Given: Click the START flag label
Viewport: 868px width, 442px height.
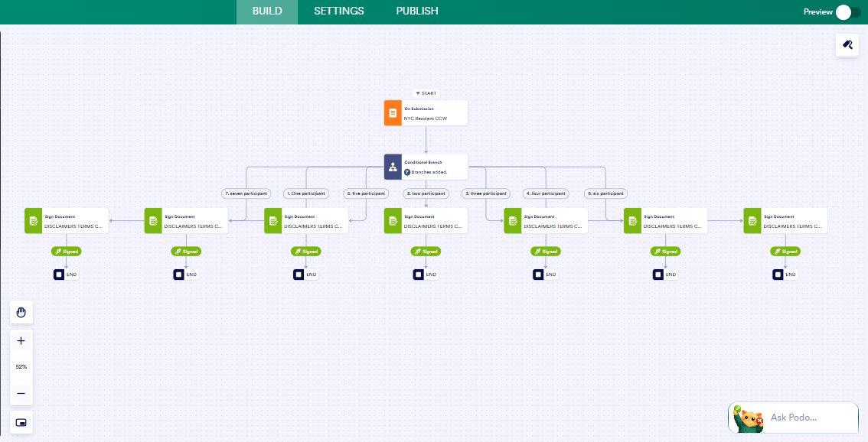Looking at the screenshot, I should (x=426, y=93).
